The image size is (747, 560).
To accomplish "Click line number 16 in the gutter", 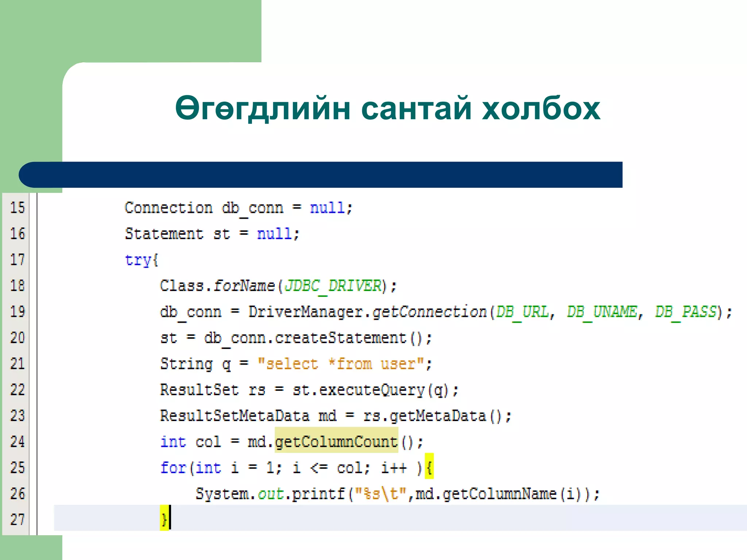I will [18, 233].
